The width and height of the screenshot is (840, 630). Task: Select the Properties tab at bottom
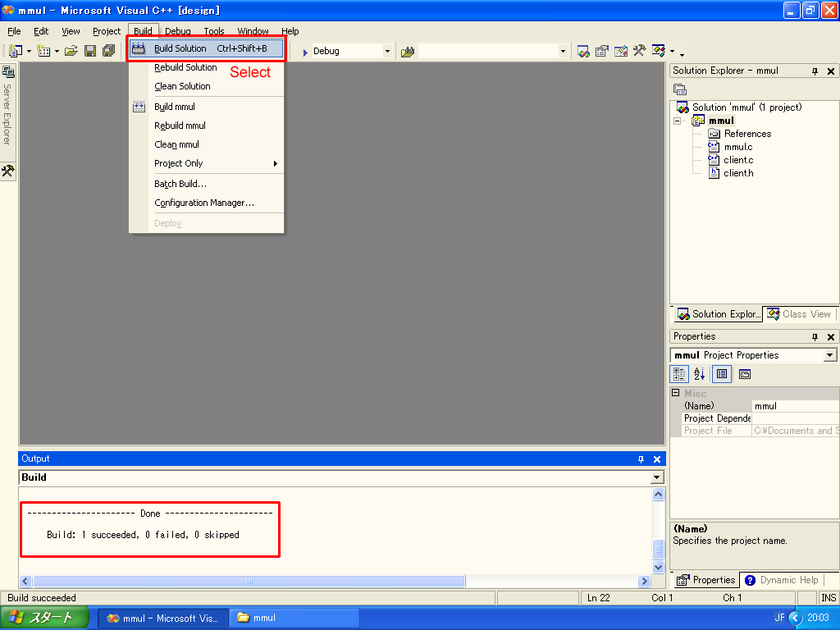[705, 580]
